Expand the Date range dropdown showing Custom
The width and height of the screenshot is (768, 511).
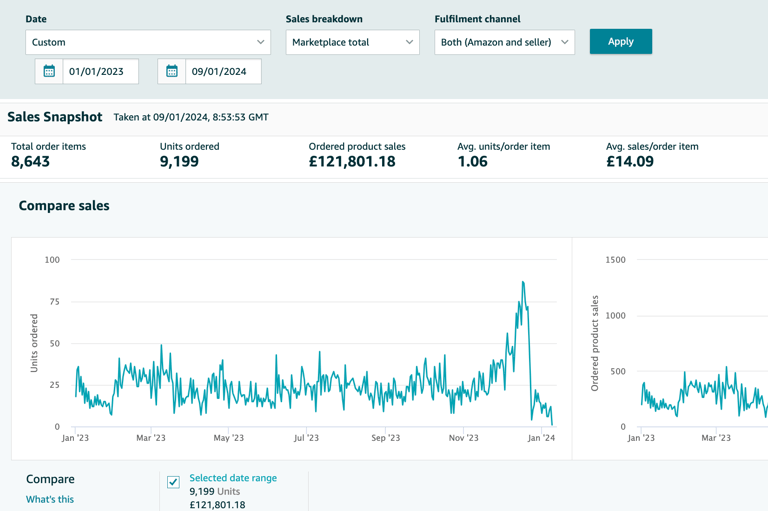(x=148, y=42)
